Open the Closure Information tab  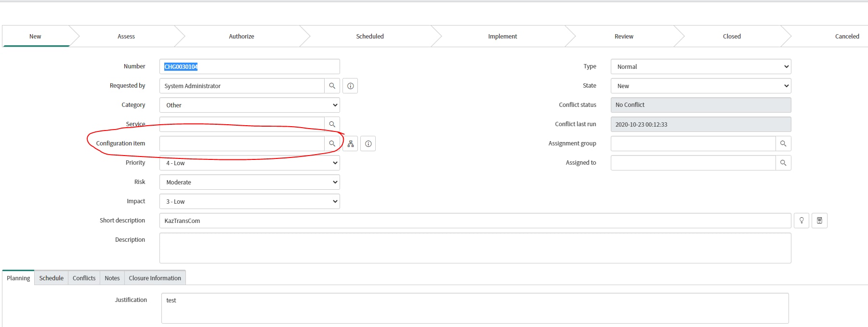(155, 278)
